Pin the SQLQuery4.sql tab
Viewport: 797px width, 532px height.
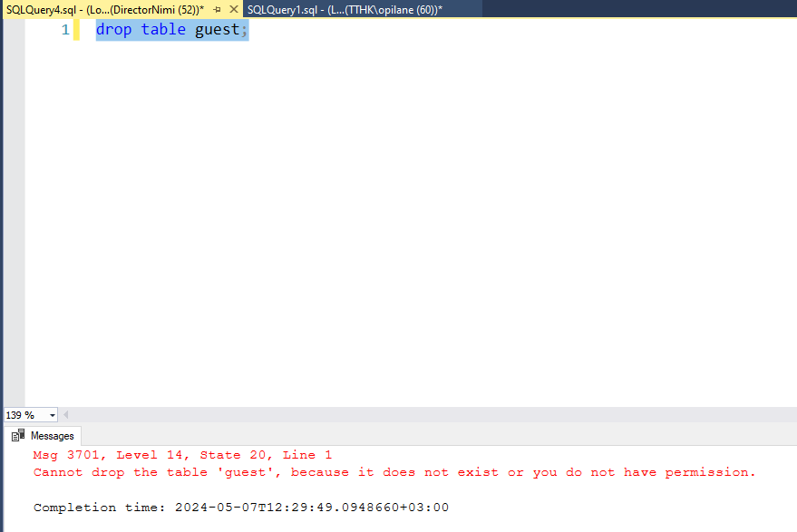(x=218, y=9)
